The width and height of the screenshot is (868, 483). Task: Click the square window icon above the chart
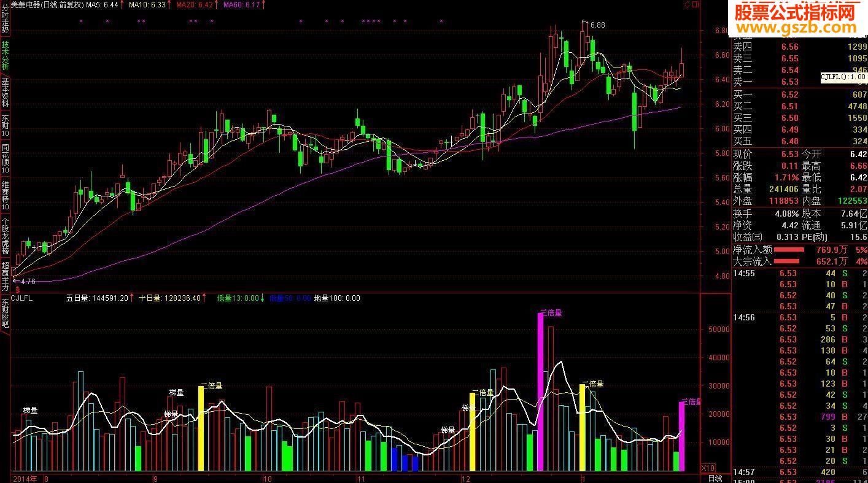(695, 4)
